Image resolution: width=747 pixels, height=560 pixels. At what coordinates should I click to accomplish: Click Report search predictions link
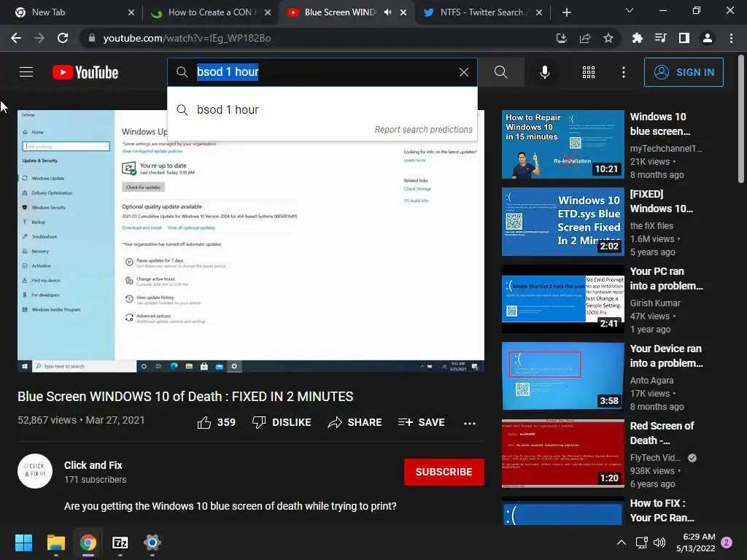point(423,130)
